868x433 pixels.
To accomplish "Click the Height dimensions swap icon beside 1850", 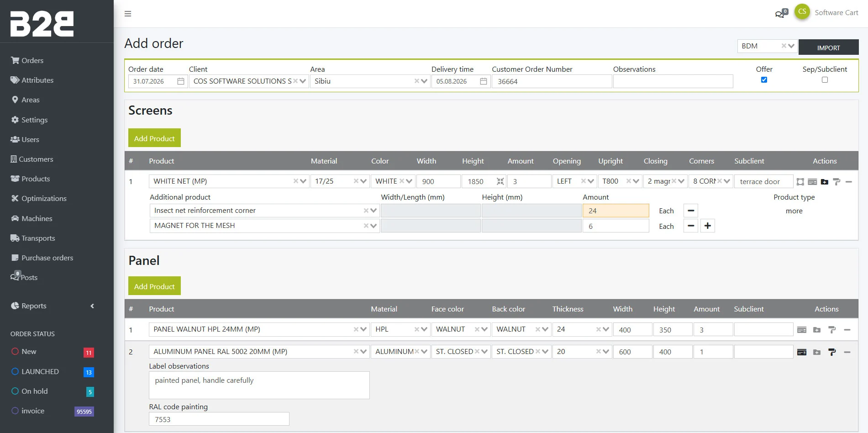I will pos(500,181).
